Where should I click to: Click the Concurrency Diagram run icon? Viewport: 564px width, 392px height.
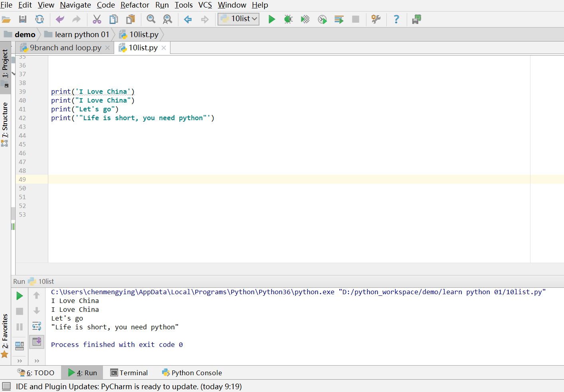pos(339,19)
